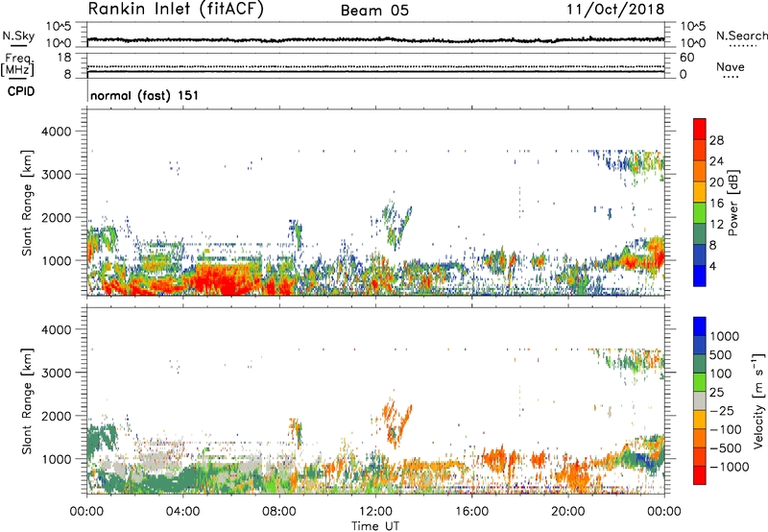Click the Velocity [m s-1] colorbar title
This screenshot has height=532, width=768.
[758, 400]
